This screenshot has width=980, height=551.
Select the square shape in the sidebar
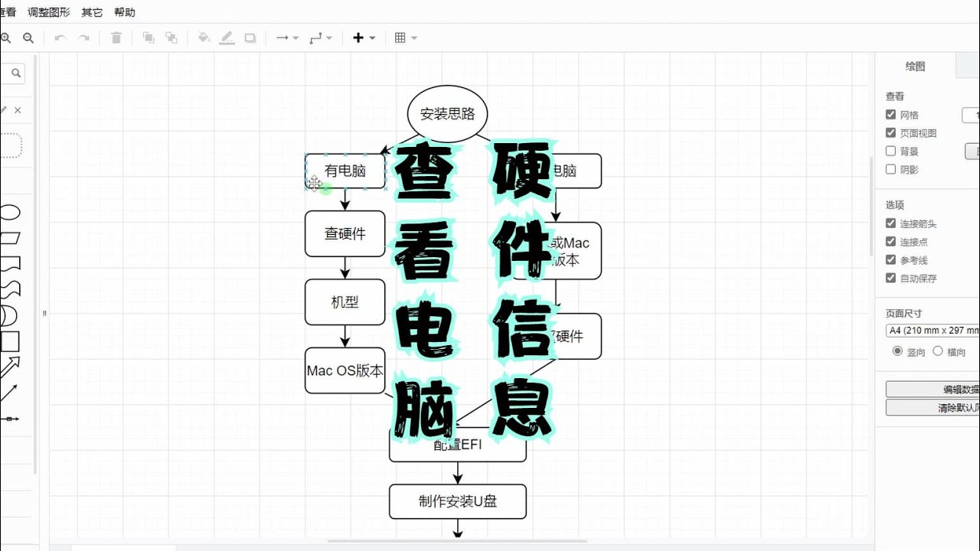(9, 341)
